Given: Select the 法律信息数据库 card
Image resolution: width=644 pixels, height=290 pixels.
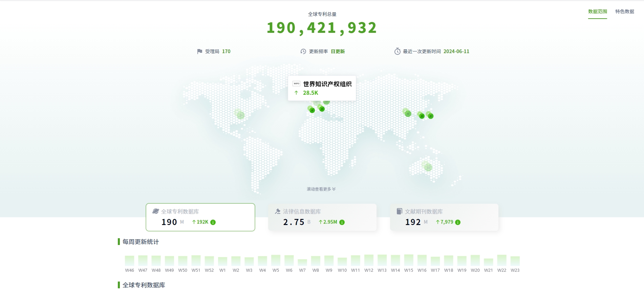Looking at the screenshot, I should pos(322,217).
